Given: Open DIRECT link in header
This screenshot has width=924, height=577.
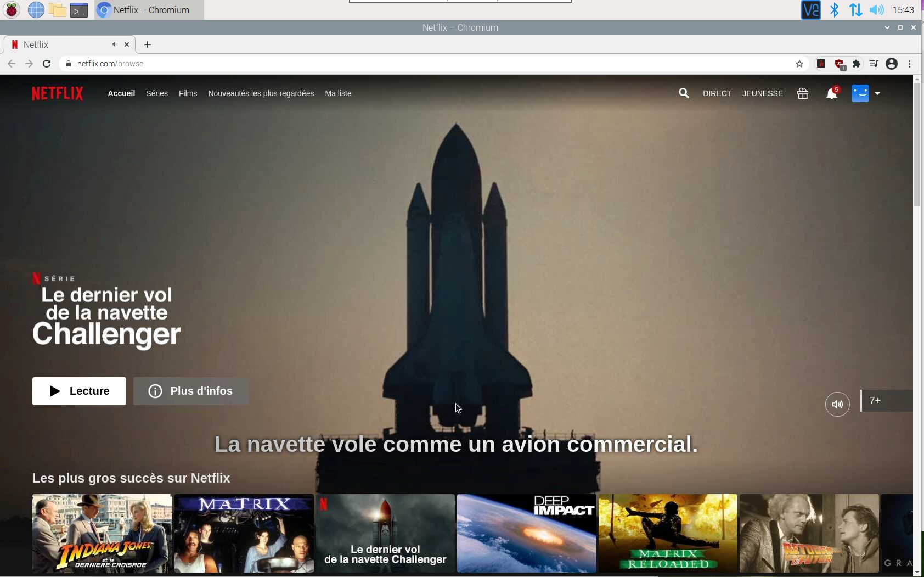Looking at the screenshot, I should pyautogui.click(x=717, y=93).
